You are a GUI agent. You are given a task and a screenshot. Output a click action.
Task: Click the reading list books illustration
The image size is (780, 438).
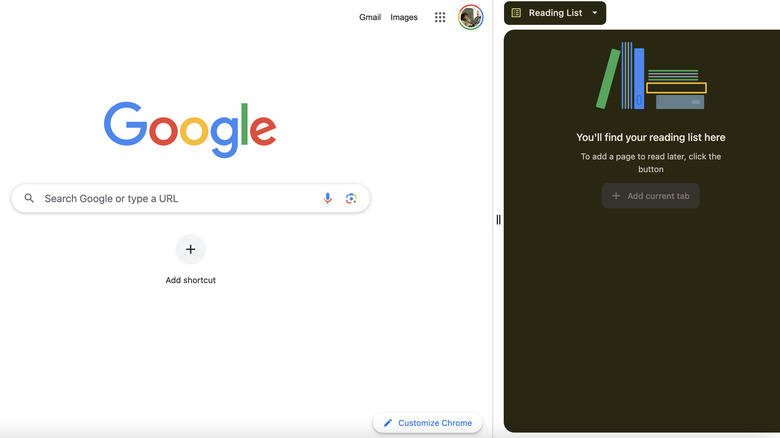[651, 76]
